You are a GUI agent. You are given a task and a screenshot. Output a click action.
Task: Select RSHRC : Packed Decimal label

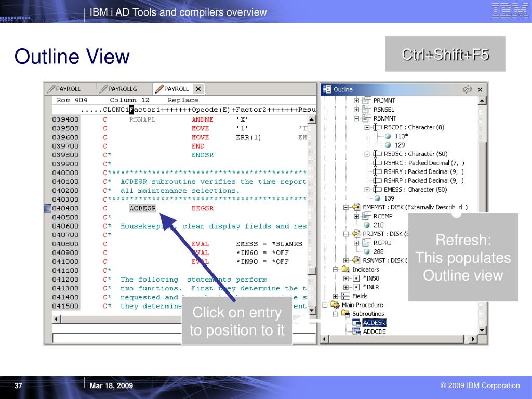tap(424, 163)
